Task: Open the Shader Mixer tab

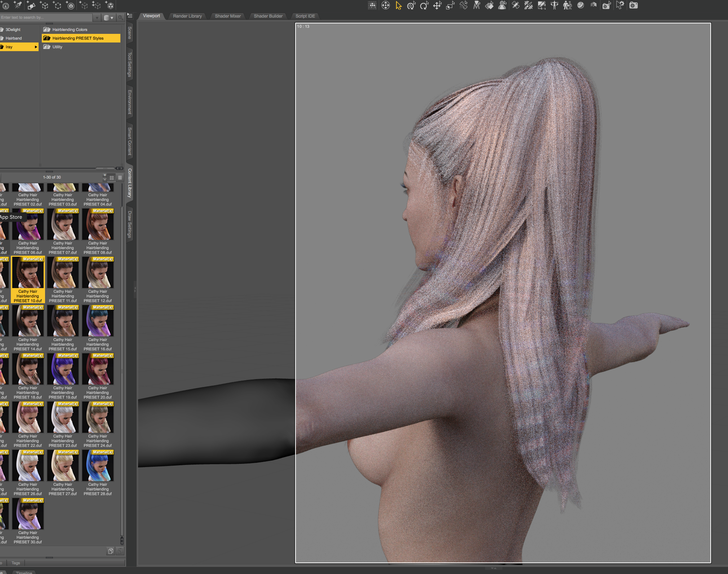Action: coord(228,16)
